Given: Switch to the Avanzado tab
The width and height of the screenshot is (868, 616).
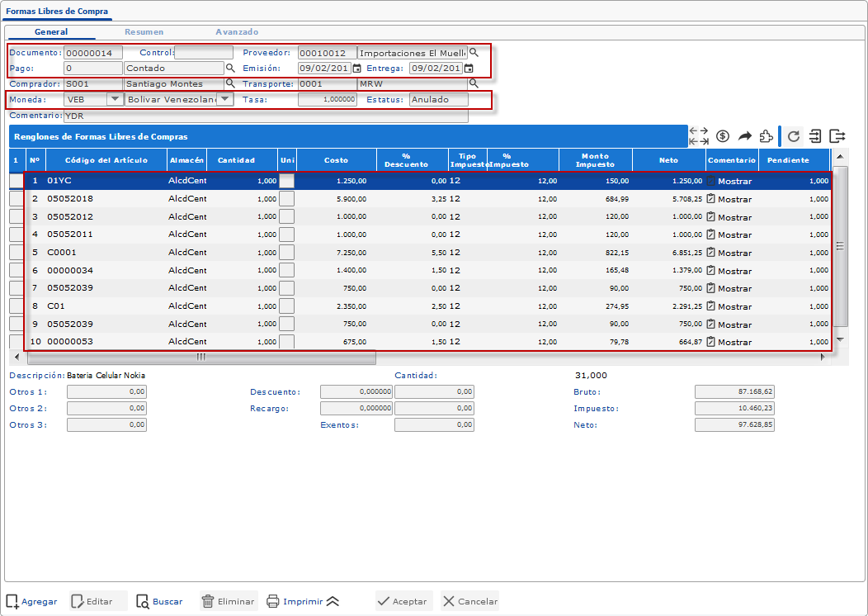Looking at the screenshot, I should coord(237,32).
